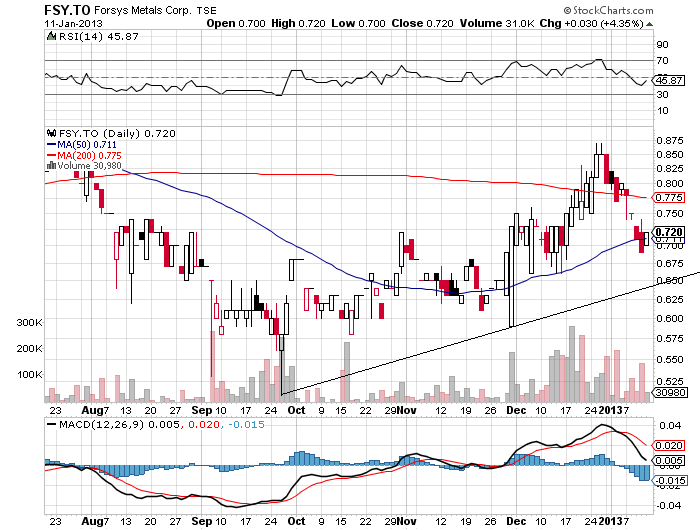This screenshot has height=530, width=700.
Task: Click the Oct label on the price date axis
Action: [x=296, y=410]
